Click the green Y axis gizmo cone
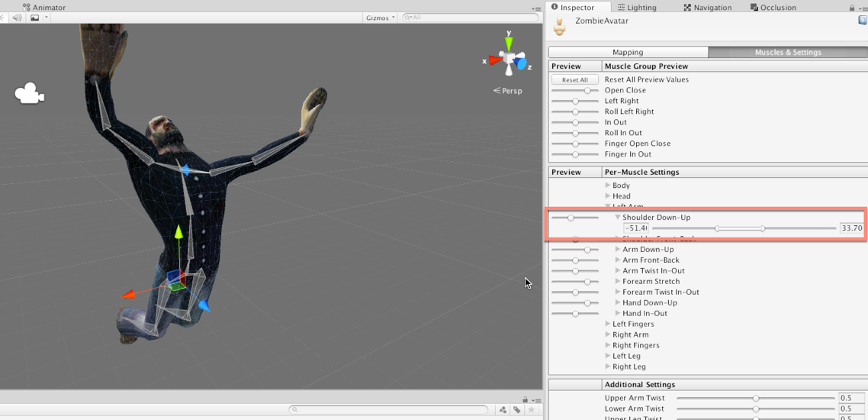The image size is (868, 420). click(x=509, y=44)
